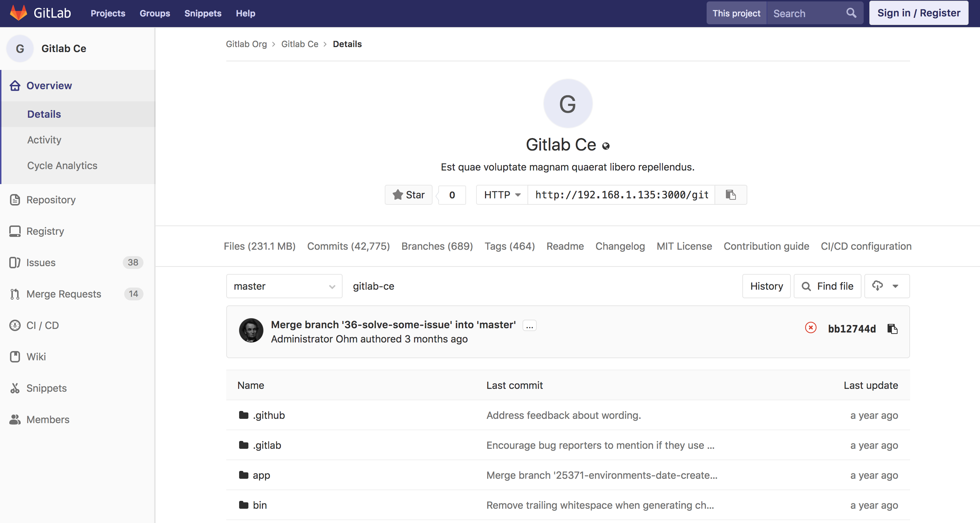Copy commit SHA bb12744d to clipboard

point(892,329)
